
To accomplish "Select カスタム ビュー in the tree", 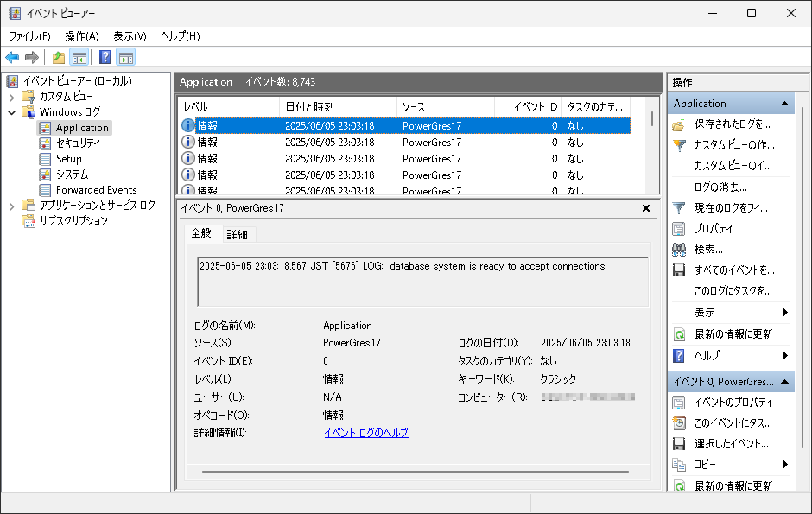I will coord(67,96).
